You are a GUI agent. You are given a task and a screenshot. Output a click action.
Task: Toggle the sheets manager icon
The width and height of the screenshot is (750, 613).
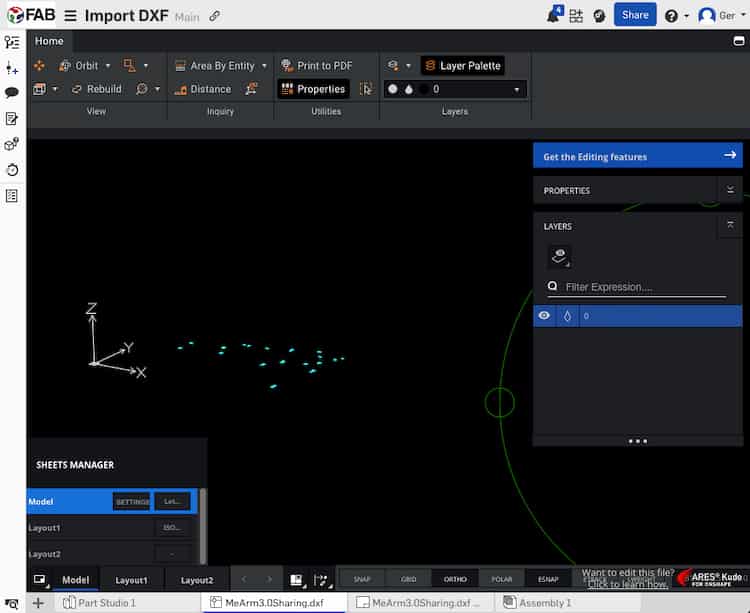point(40,580)
